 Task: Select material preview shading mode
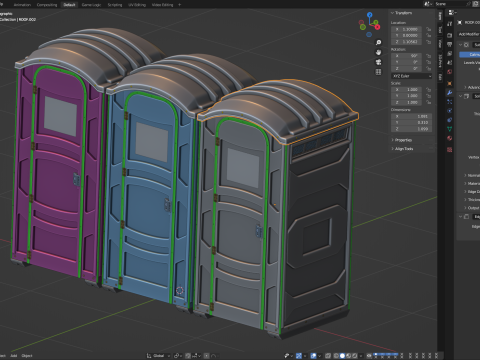pos(349,356)
